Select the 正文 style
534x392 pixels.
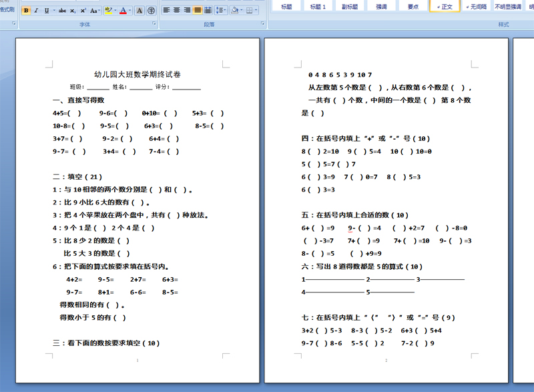445,6
